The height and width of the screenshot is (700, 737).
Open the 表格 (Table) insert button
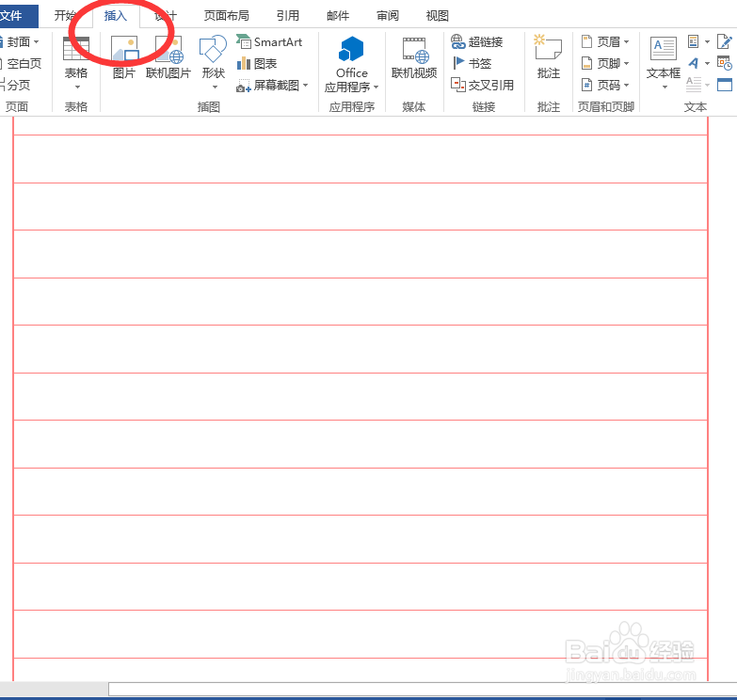(x=76, y=62)
